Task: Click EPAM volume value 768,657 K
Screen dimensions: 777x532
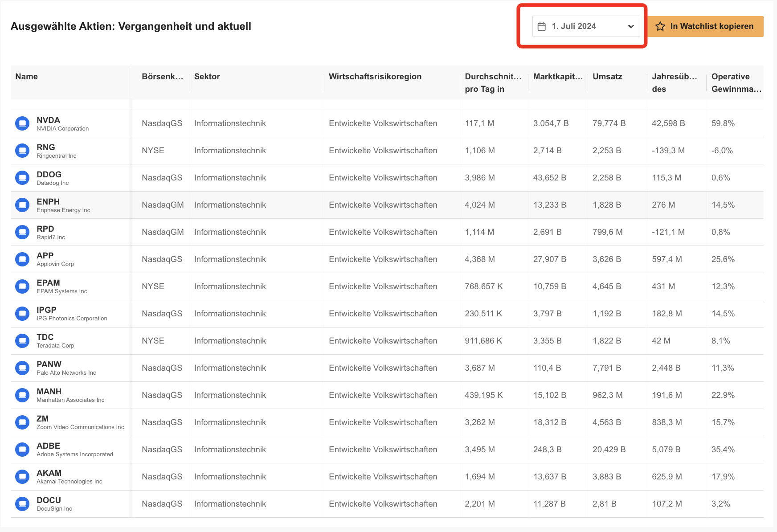Action: tap(484, 286)
